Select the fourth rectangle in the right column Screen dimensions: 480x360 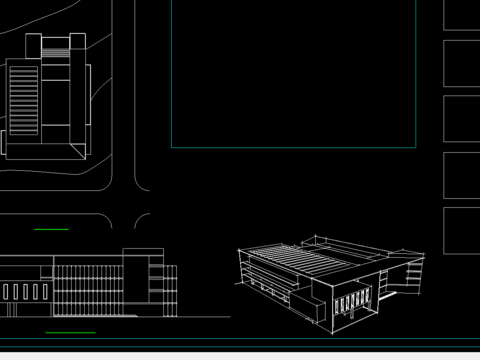462,175
